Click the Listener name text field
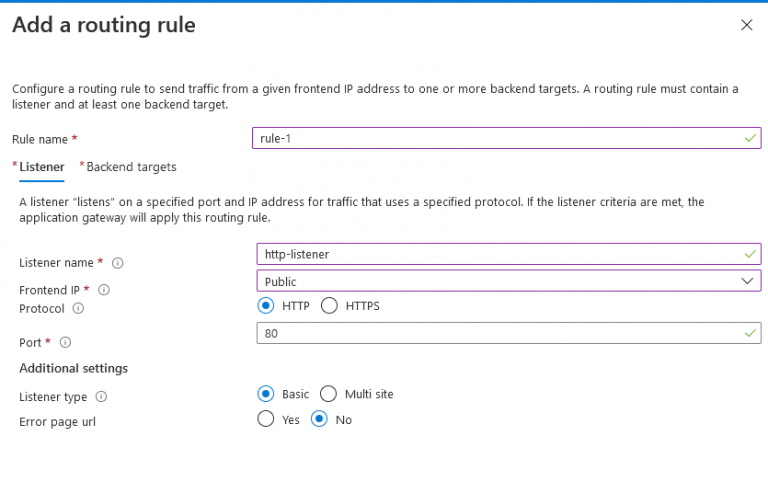The width and height of the screenshot is (768, 493). [x=500, y=254]
